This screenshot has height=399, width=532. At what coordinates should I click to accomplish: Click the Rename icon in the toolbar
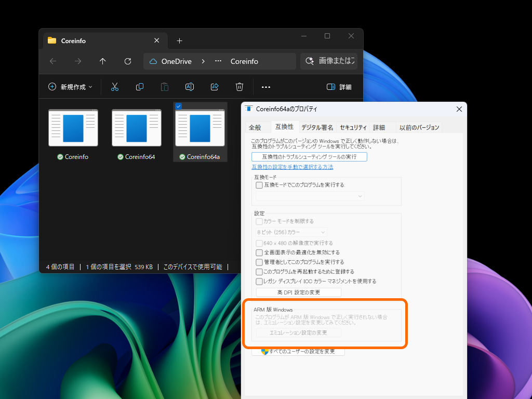coord(190,87)
